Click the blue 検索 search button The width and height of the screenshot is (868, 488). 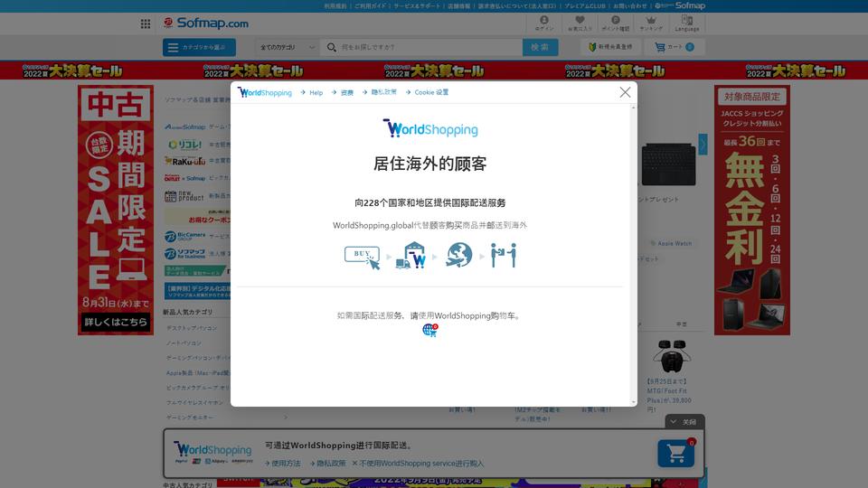(540, 47)
